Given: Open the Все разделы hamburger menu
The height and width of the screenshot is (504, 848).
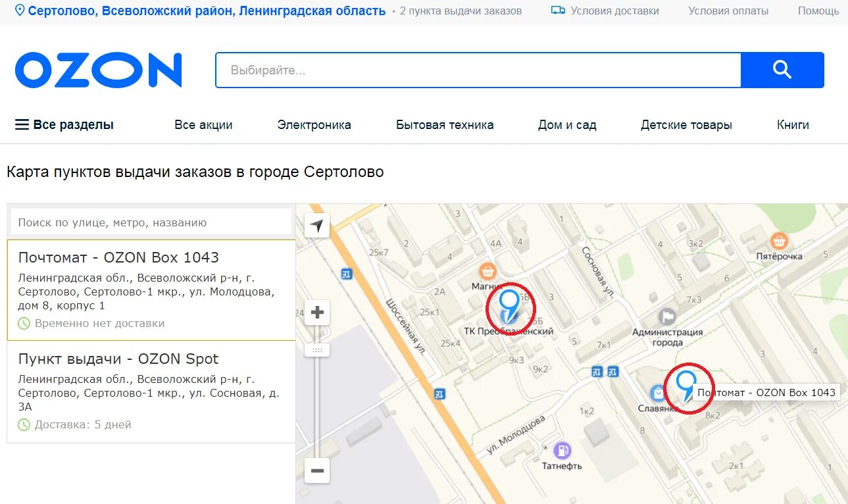Looking at the screenshot, I should pos(64,124).
